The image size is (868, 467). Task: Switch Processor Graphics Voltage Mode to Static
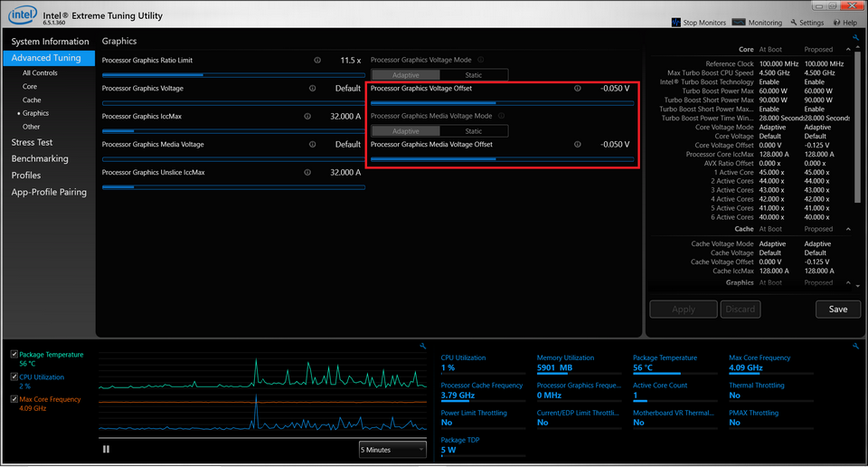coord(474,75)
